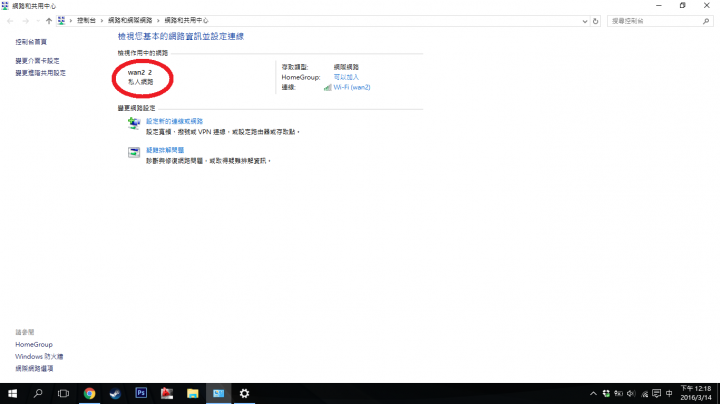
Task: Open Photoshop from the taskbar
Action: pyautogui.click(x=141, y=393)
